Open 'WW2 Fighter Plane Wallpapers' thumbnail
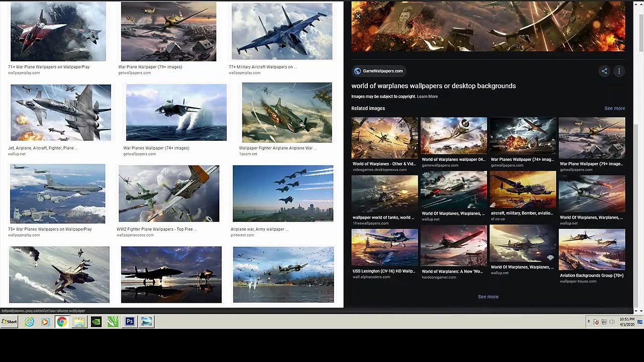Image resolution: width=644 pixels, height=362 pixels. coord(169,194)
